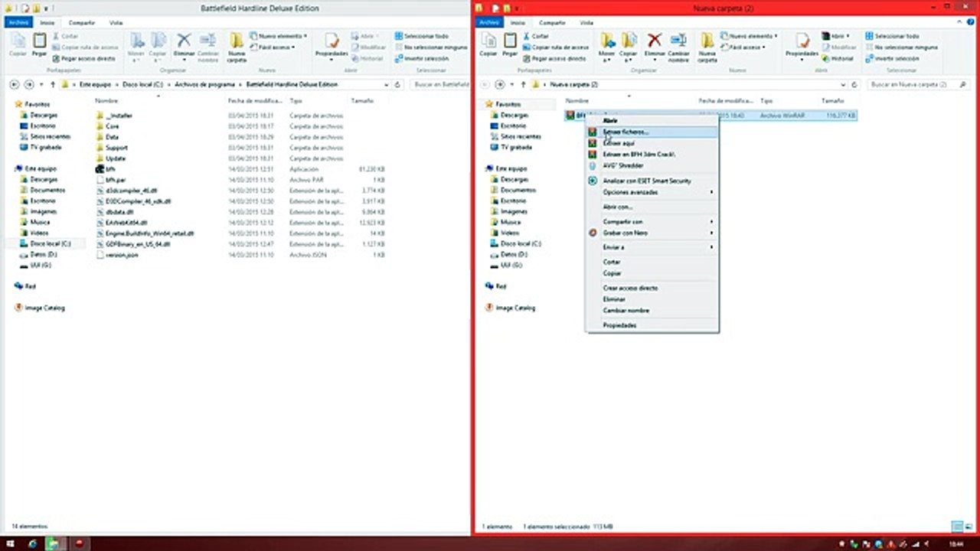The width and height of the screenshot is (980, 551).
Task: Click Pegar icon in Nueva carpeta window
Action: point(510,44)
